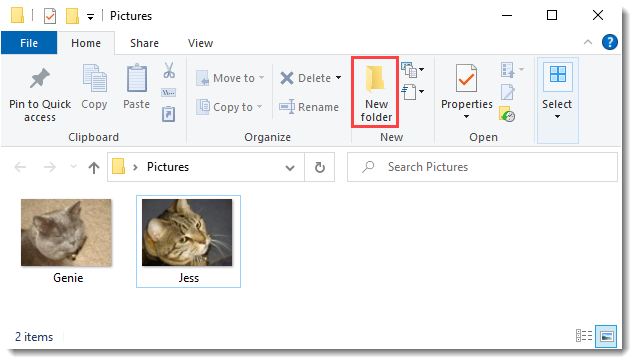Image resolution: width=637 pixels, height=364 pixels.
Task: Open the Copy to dropdown
Action: pyautogui.click(x=230, y=107)
